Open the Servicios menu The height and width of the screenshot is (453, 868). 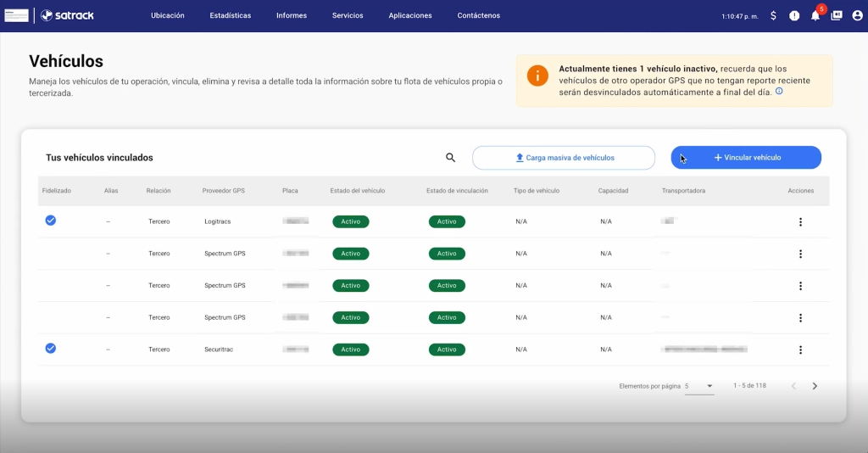tap(348, 15)
